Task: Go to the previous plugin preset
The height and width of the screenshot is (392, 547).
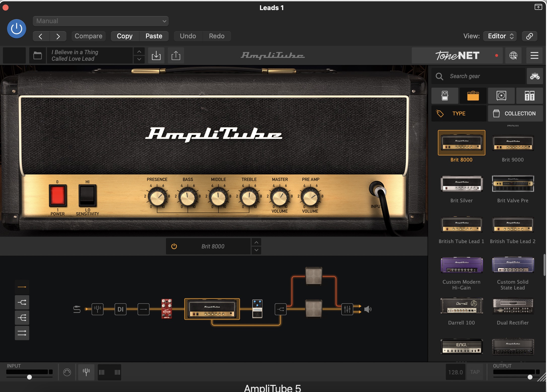Action: coord(41,36)
